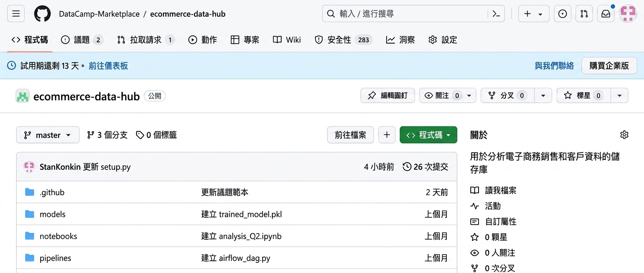
Task: Click the add file plus button
Action: pos(387,135)
